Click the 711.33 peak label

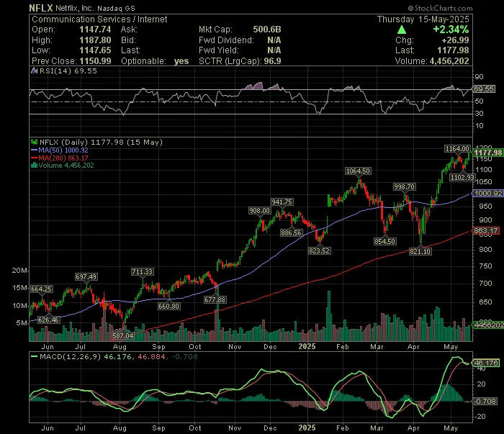pos(142,272)
